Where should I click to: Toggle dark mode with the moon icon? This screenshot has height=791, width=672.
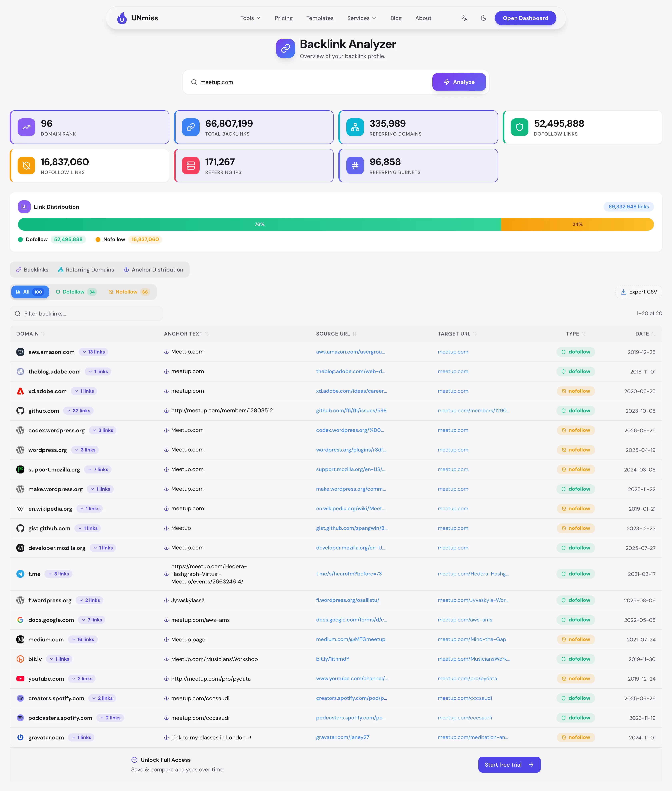pos(483,18)
